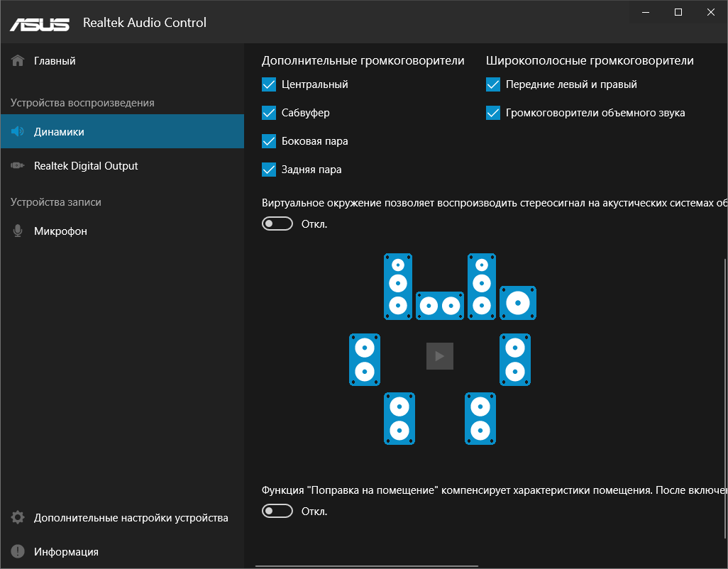Click the rear left speaker icon
Screen dimensions: 728x569
[x=399, y=419]
